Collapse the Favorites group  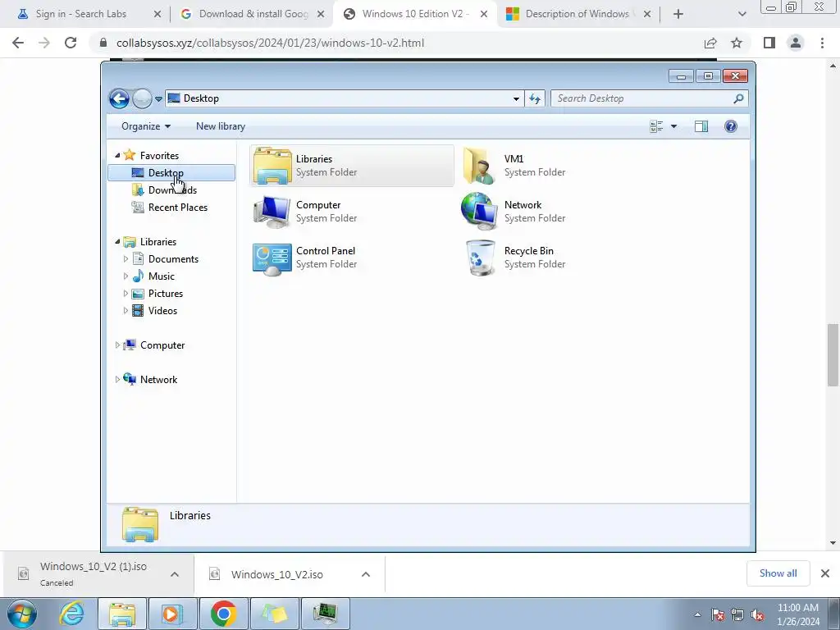pos(117,155)
